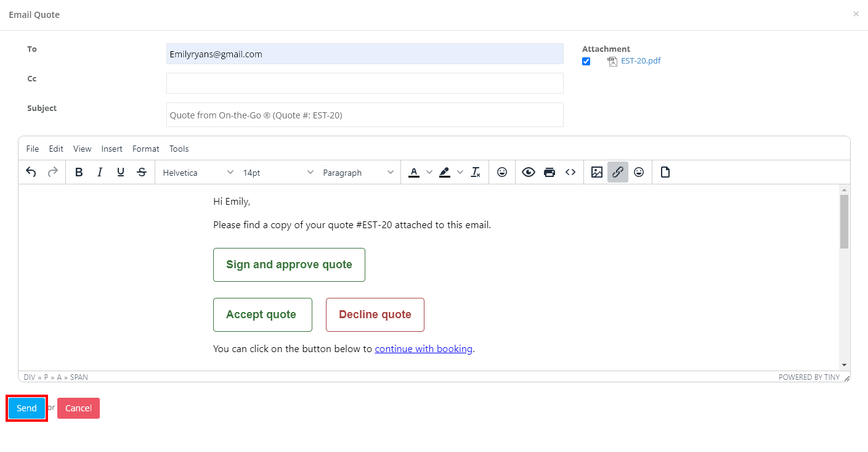Open the source code view icon
The height and width of the screenshot is (452, 868).
point(570,173)
